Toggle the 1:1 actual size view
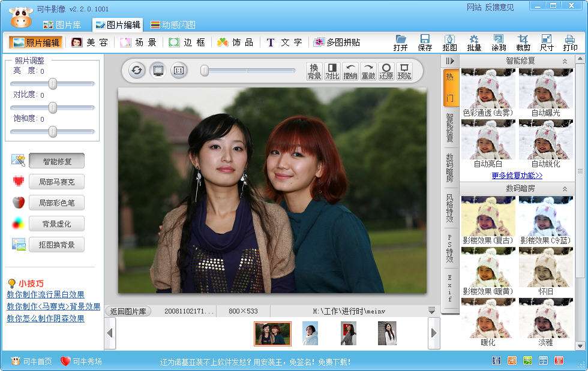This screenshot has height=371, width=588. pos(178,71)
